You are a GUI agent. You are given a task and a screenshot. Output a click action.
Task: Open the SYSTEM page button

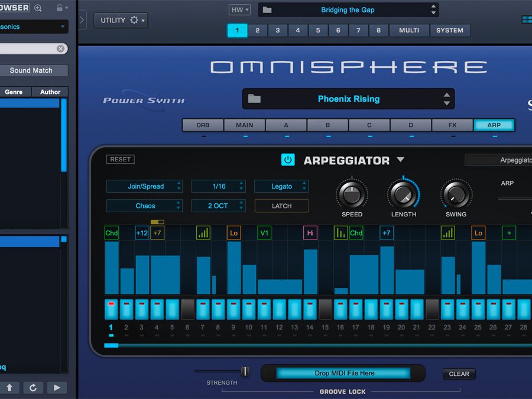tap(450, 30)
